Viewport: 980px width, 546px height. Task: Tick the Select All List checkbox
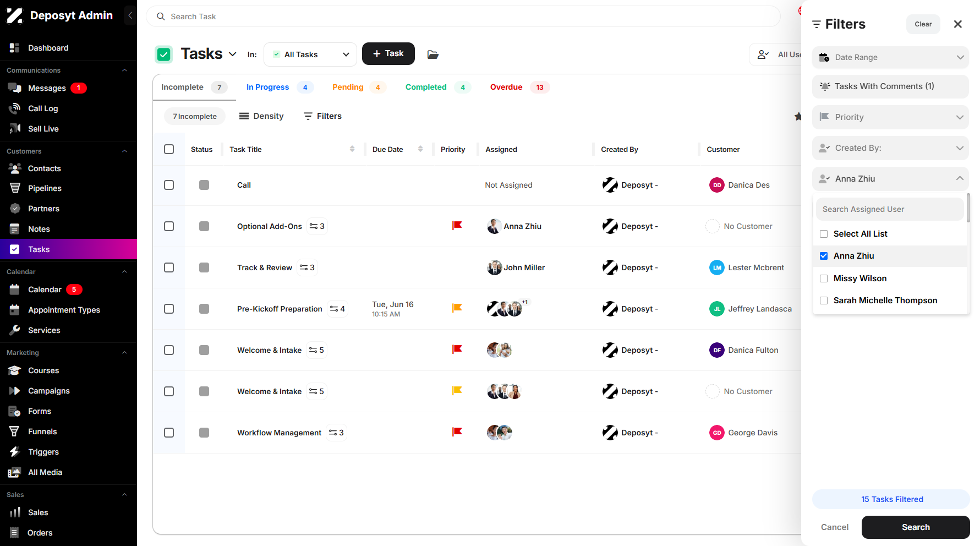824,234
